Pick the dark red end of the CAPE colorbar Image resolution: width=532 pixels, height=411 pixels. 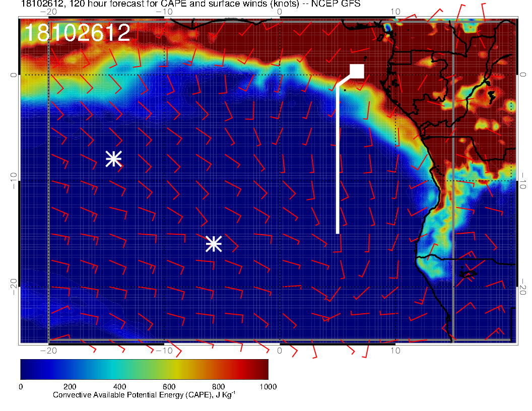click(262, 369)
